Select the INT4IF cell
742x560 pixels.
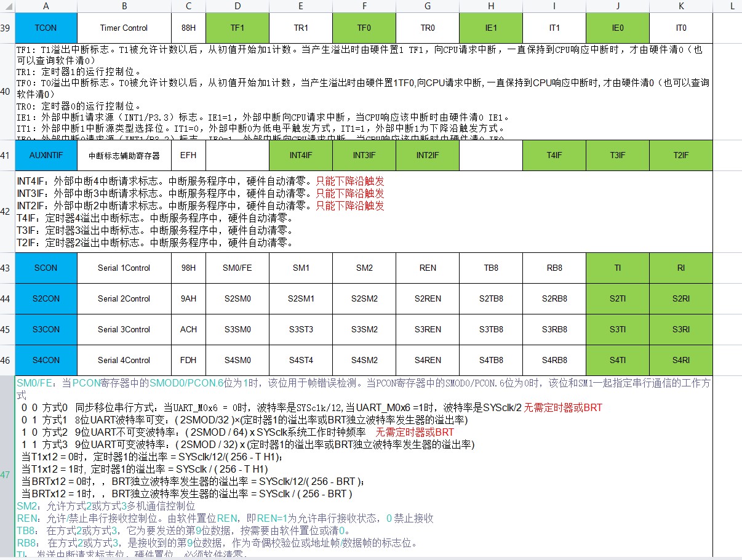coord(301,155)
